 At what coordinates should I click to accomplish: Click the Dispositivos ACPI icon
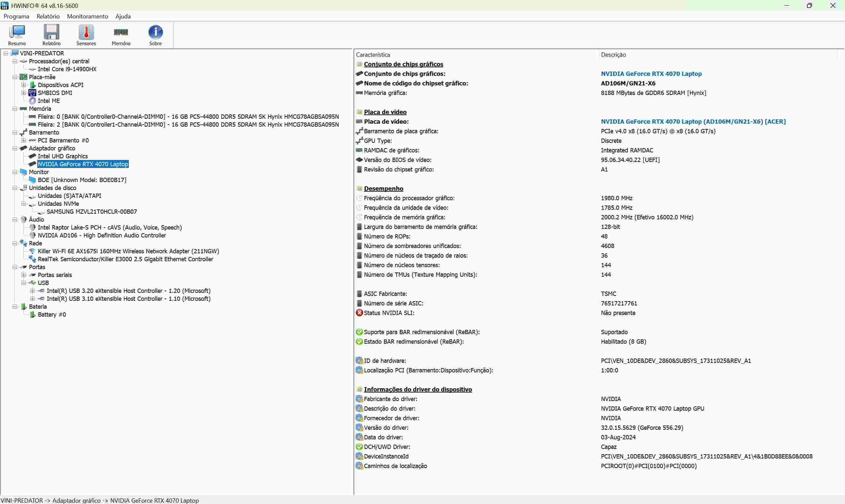[x=32, y=84]
